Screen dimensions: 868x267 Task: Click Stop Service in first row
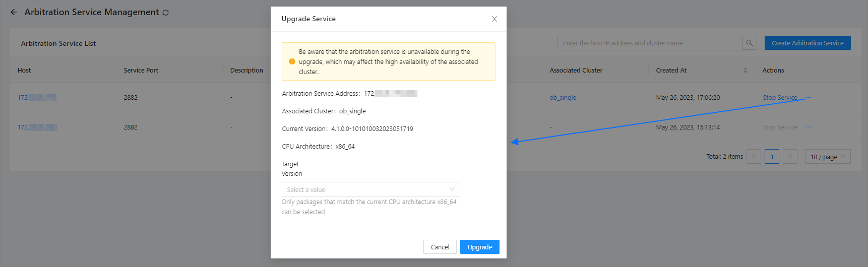pos(779,98)
